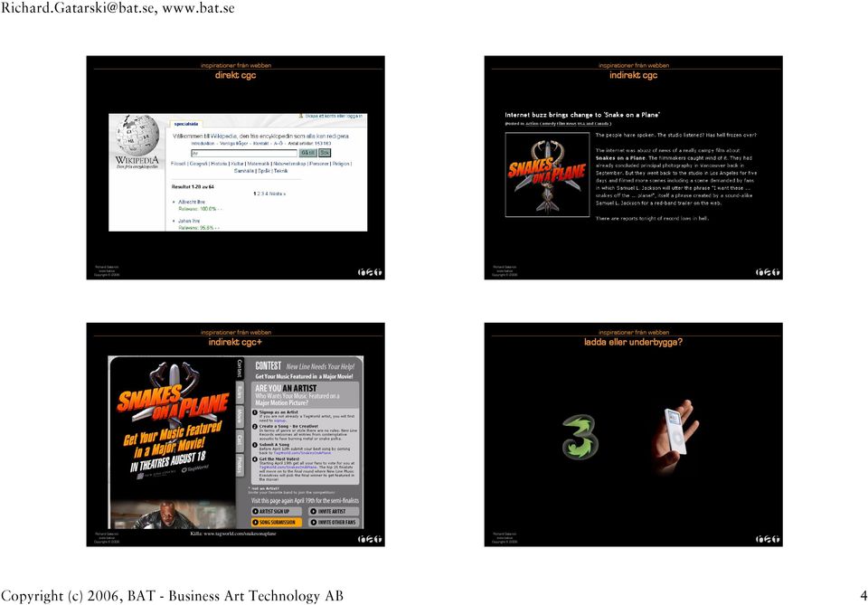Click the log in link above Wikipedia search

coord(334,117)
